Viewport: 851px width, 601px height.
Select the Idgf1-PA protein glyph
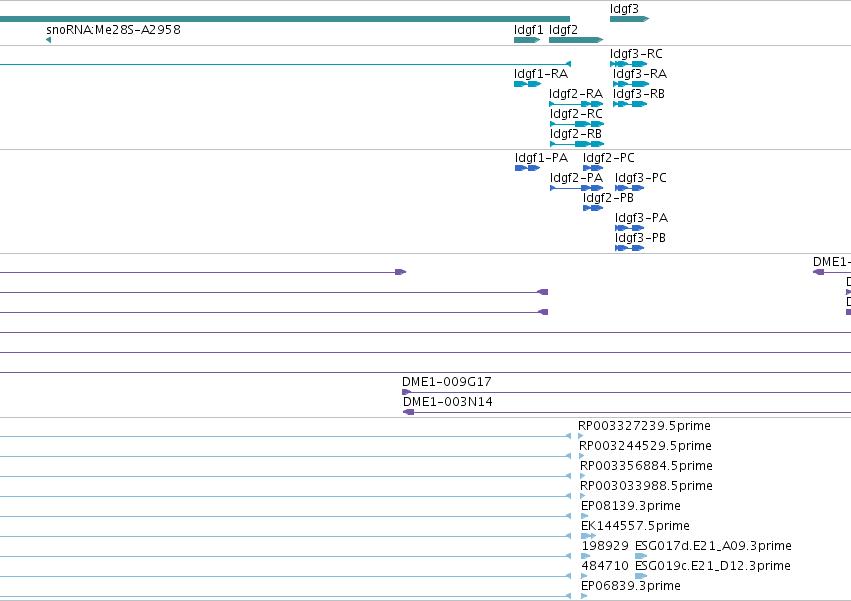528,168
